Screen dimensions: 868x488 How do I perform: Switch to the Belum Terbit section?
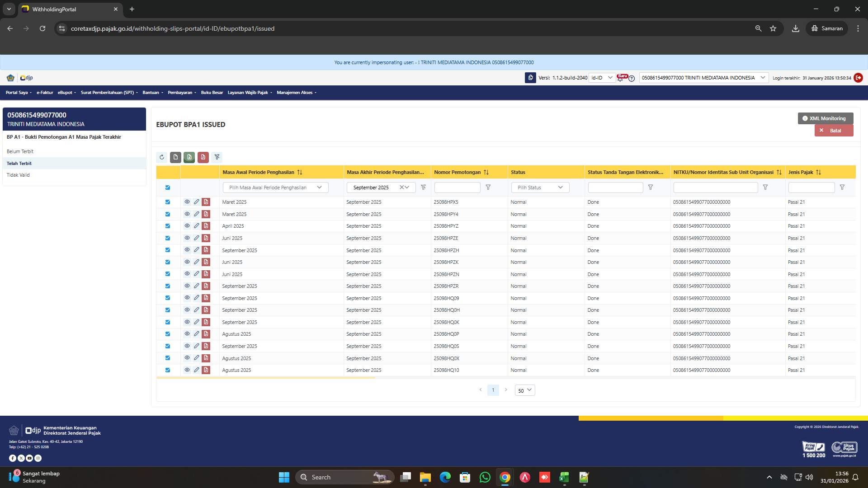click(x=20, y=151)
